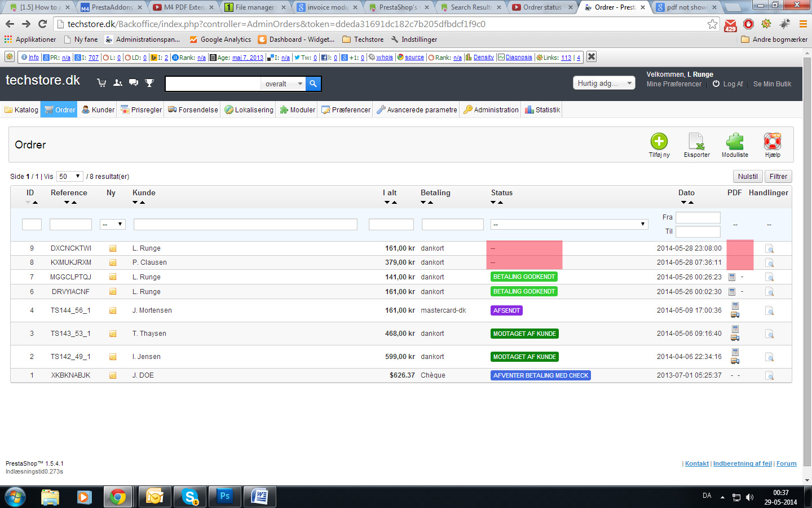This screenshot has height=508, width=812.
Task: Click the Windows Start button
Action: tap(15, 497)
